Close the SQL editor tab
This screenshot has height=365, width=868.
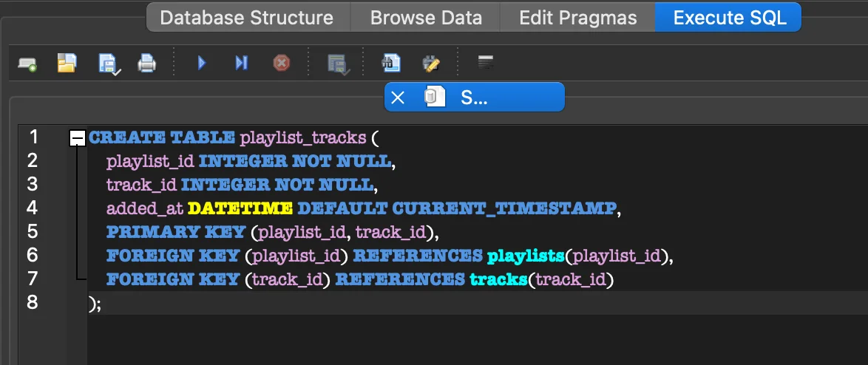click(398, 98)
